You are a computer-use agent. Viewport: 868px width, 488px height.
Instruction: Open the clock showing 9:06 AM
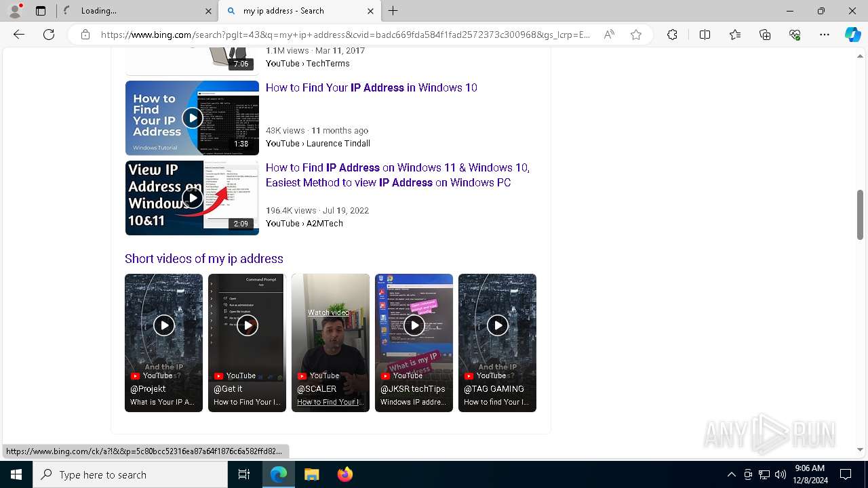(810, 474)
